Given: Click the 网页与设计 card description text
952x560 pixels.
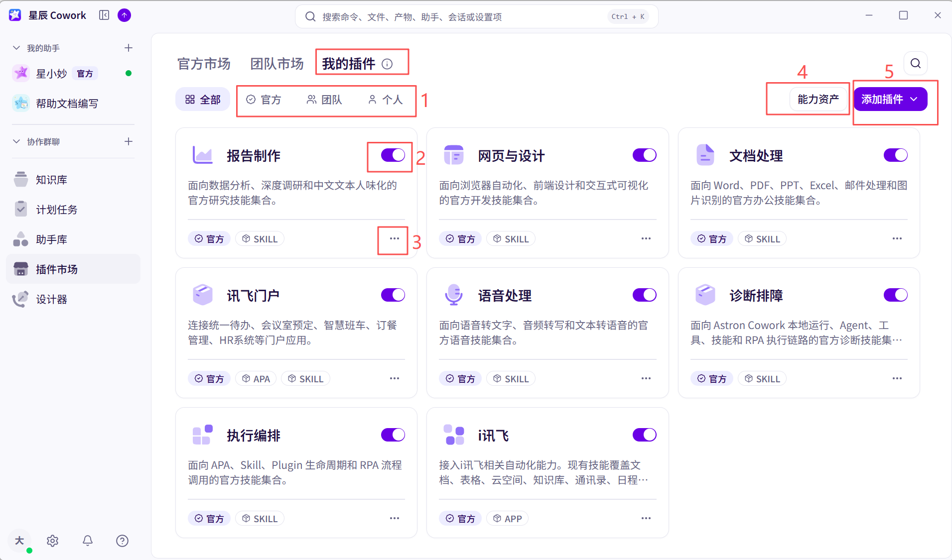Looking at the screenshot, I should click(544, 193).
